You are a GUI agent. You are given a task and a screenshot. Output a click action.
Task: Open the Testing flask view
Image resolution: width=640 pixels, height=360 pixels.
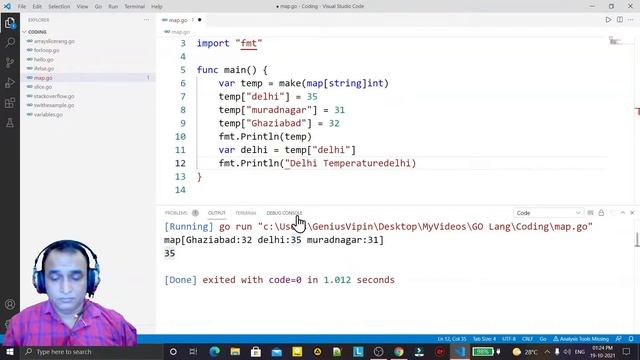click(x=10, y=122)
